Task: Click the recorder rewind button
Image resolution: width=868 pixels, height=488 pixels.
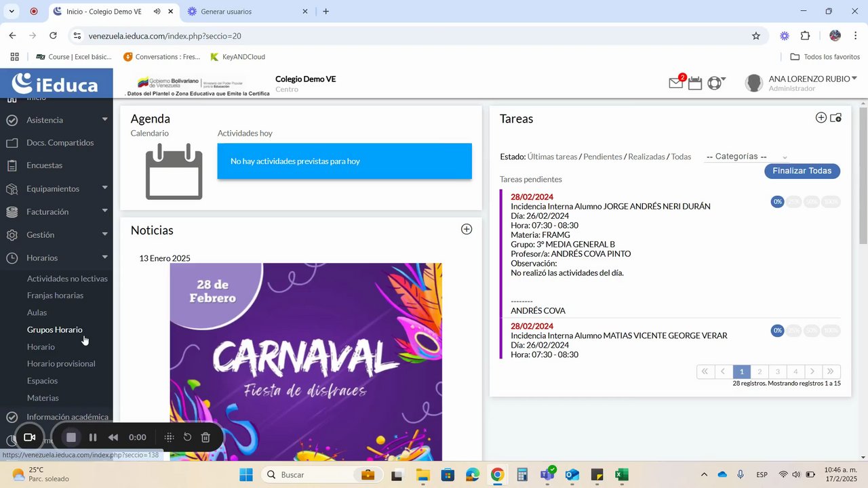Action: pyautogui.click(x=113, y=437)
